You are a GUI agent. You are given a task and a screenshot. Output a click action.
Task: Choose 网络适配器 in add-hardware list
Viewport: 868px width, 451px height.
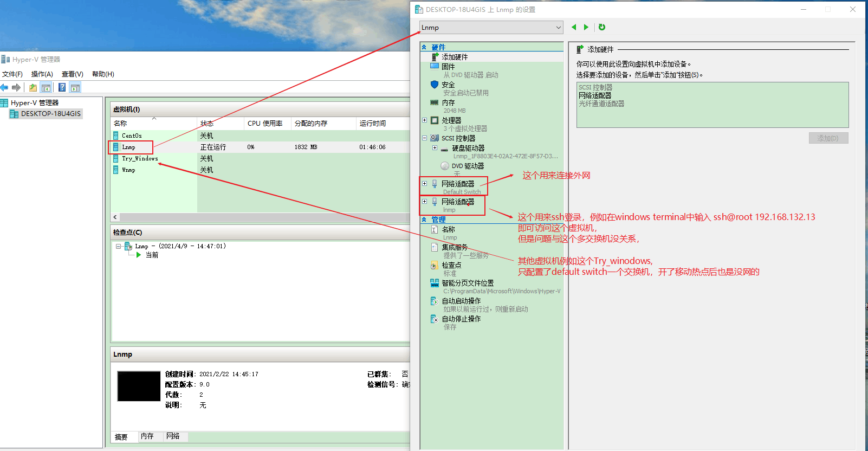[595, 95]
